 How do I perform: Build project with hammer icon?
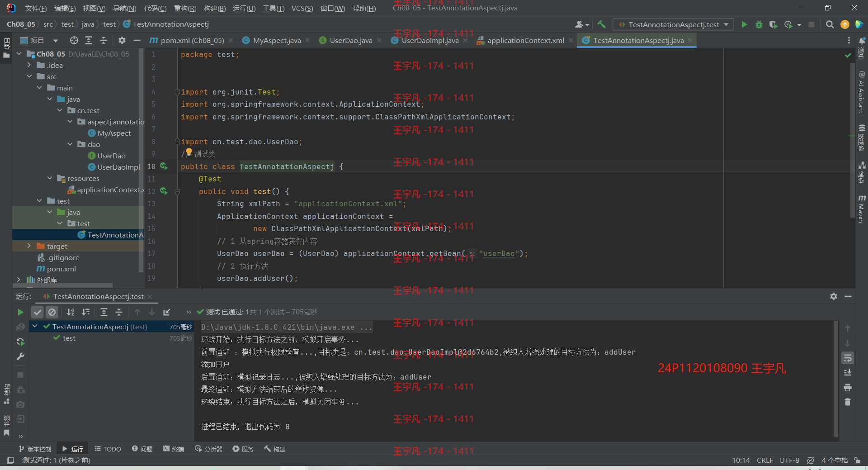click(x=601, y=24)
